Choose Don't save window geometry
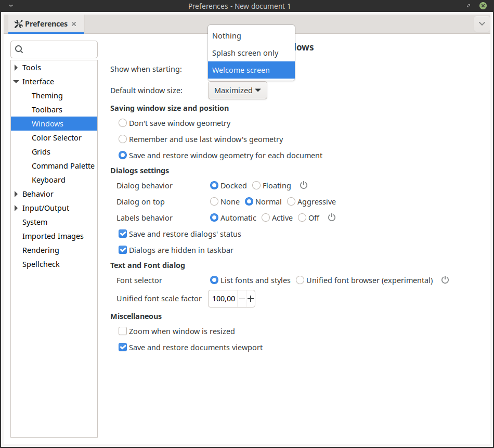Viewport: 494px width, 448px height. [123, 123]
